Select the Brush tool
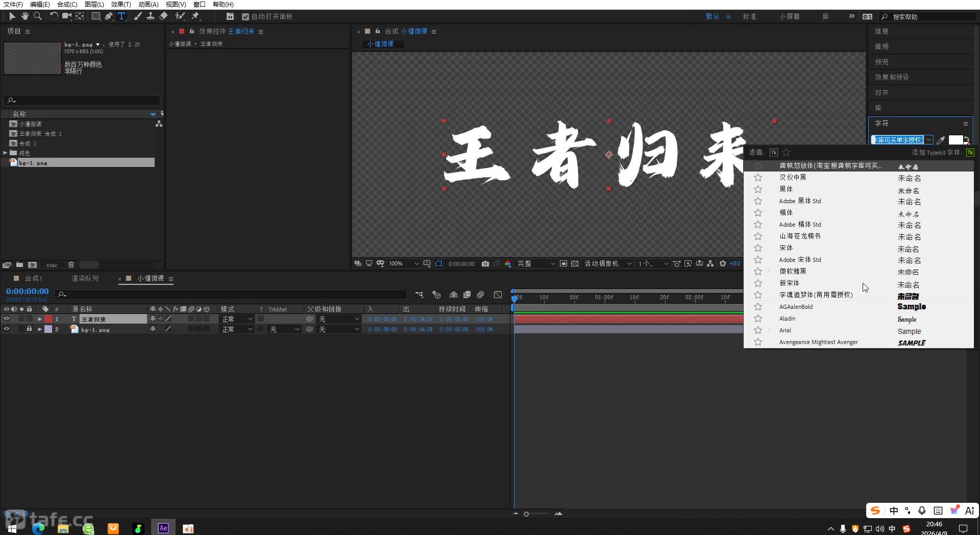Image resolution: width=980 pixels, height=535 pixels. pos(138,16)
